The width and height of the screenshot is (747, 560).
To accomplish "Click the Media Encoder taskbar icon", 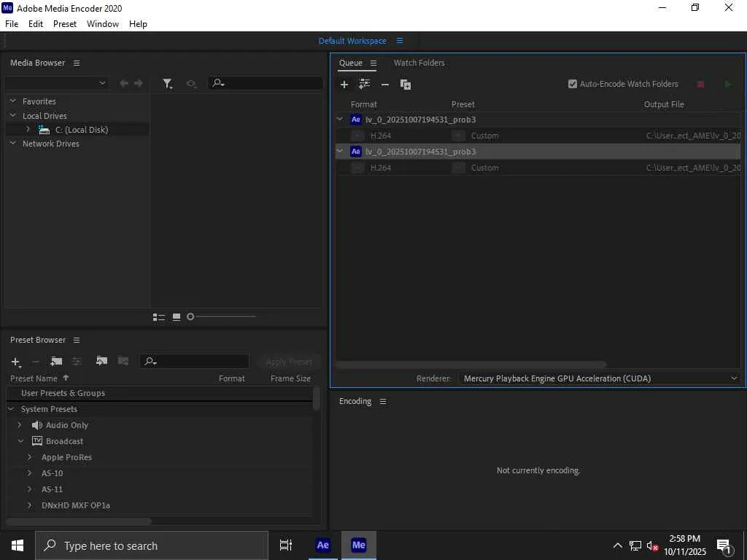I will (358, 545).
